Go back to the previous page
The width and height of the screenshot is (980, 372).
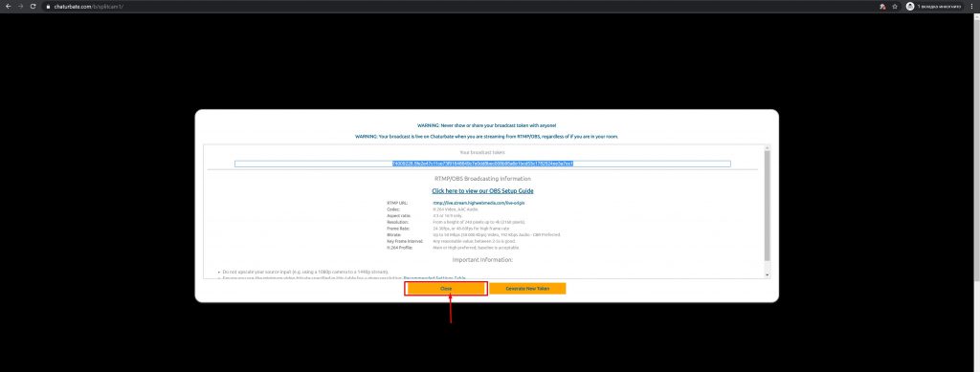(8, 7)
